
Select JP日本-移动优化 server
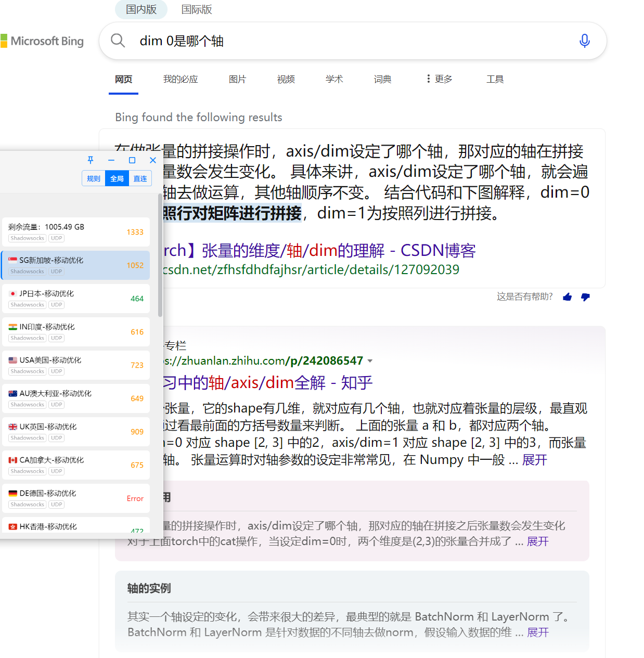(x=76, y=299)
